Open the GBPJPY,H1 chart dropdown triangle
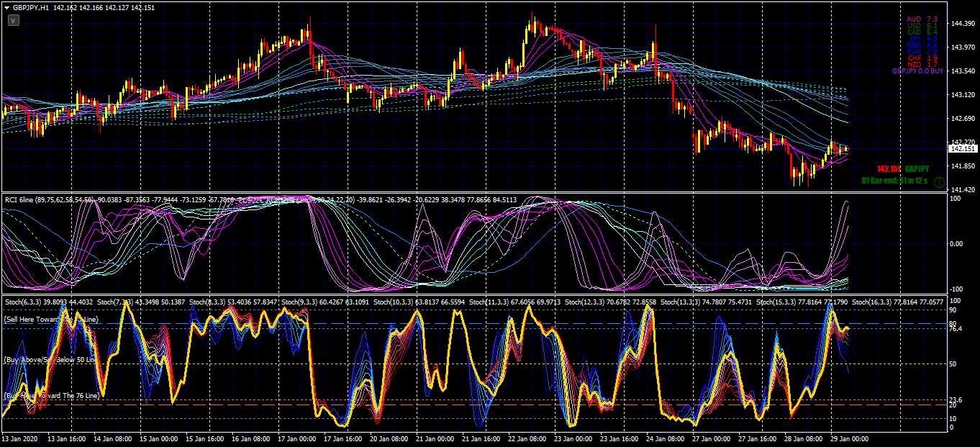This screenshot has height=447, width=980. 6,6
